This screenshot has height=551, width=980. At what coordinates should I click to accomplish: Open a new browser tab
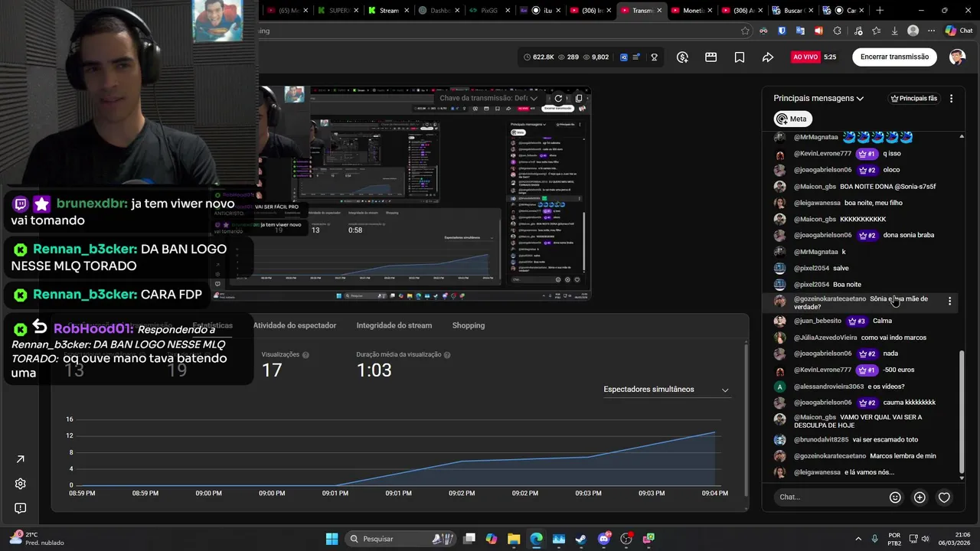pyautogui.click(x=880, y=11)
